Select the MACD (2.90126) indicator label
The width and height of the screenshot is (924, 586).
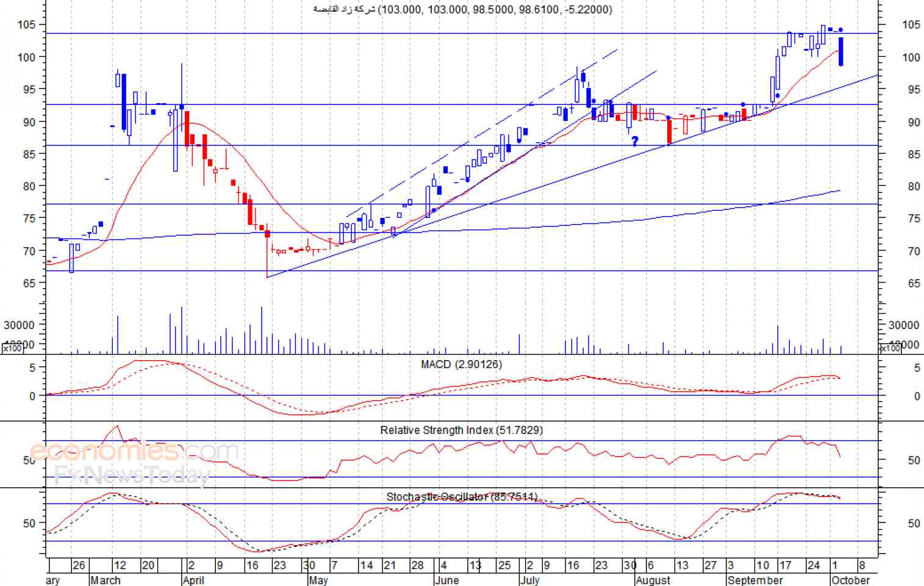462,364
